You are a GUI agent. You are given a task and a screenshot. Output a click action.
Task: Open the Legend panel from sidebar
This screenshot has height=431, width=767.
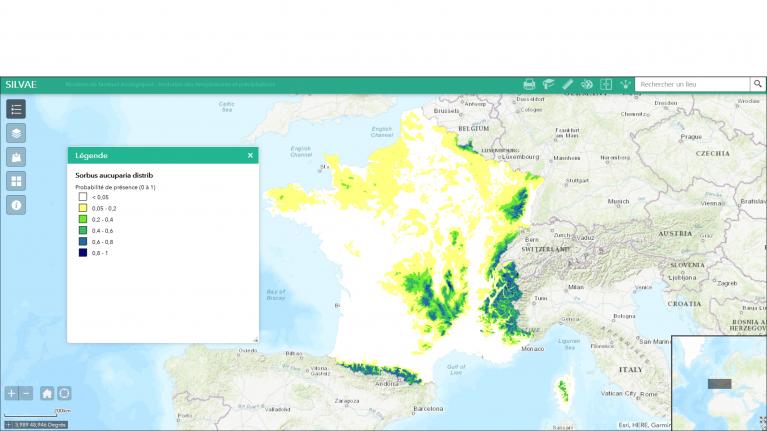coord(16,109)
